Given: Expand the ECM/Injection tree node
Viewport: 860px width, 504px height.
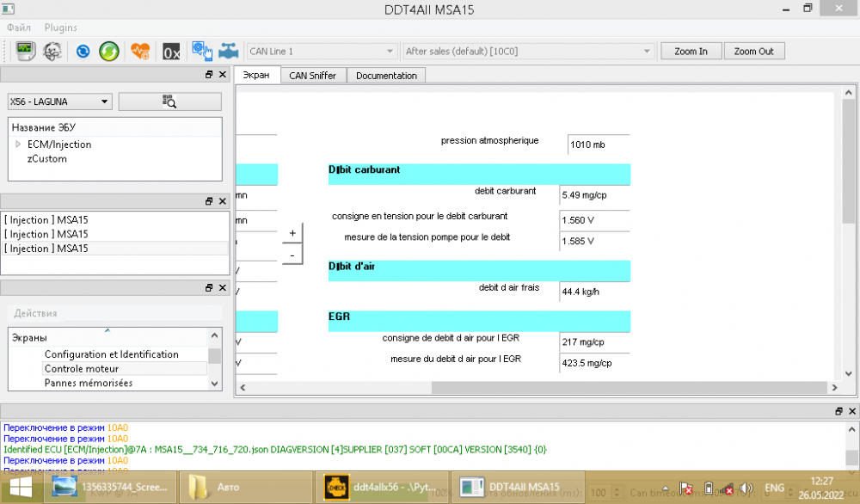Looking at the screenshot, I should coord(17,144).
